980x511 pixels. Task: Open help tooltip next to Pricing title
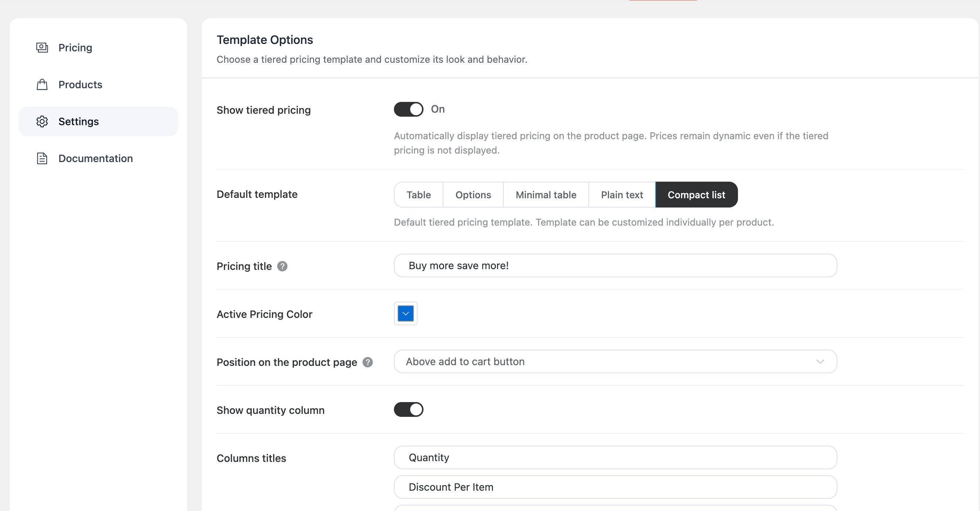click(282, 267)
